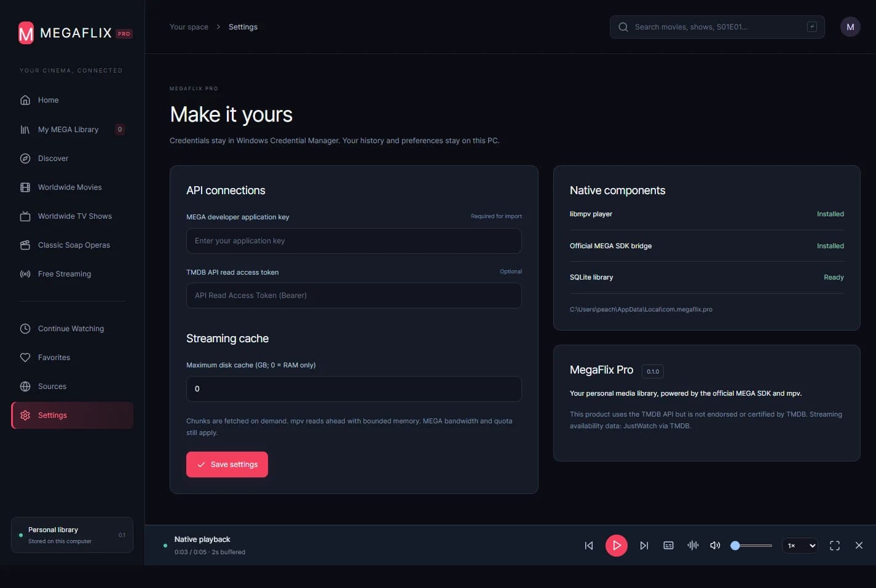
Task: Click the MegaFlix M logo icon
Action: pos(26,33)
